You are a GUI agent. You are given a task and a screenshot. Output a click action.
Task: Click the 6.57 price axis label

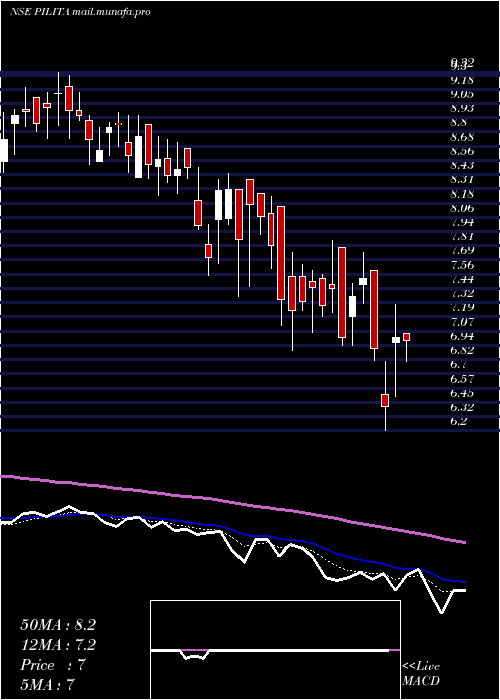tap(462, 379)
